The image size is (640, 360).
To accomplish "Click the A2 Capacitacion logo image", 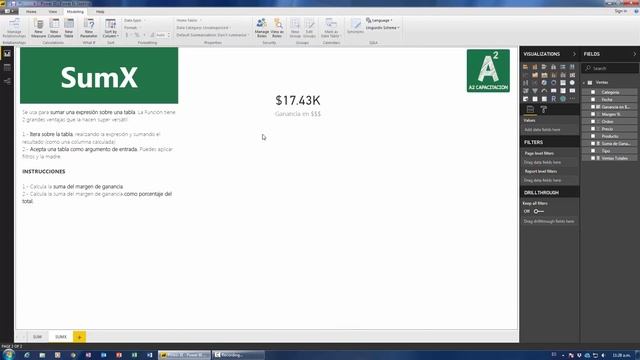I will [488, 71].
